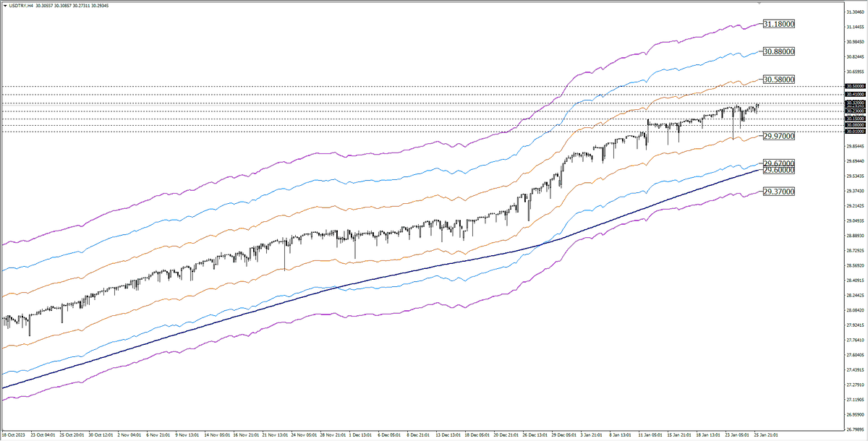
Task: Select the 29.60000 navy average label
Action: pyautogui.click(x=780, y=170)
